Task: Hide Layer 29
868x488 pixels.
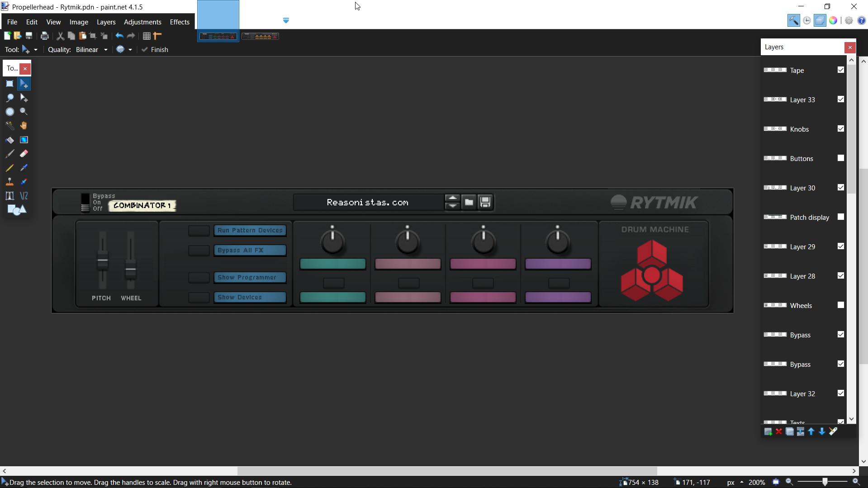Action: pyautogui.click(x=841, y=246)
